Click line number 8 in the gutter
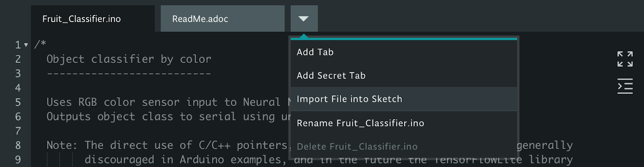Viewport: 644px width, 167px height. click(18, 145)
